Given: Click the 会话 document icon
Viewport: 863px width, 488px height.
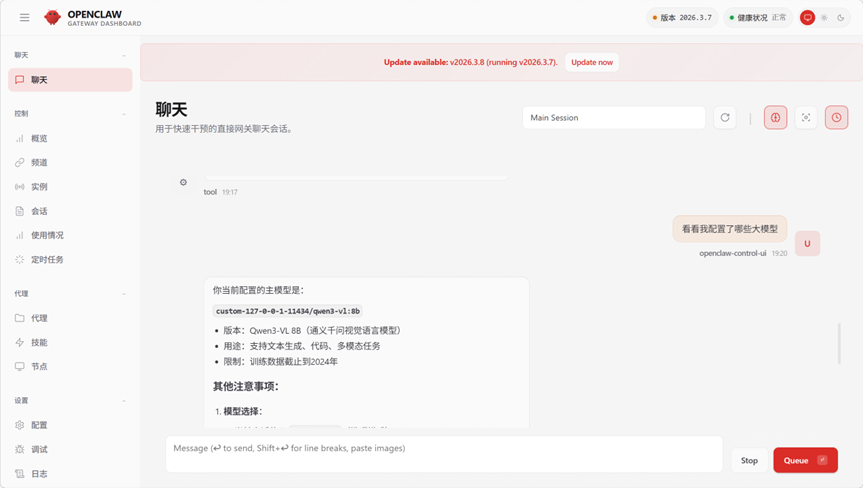Looking at the screenshot, I should pos(20,211).
